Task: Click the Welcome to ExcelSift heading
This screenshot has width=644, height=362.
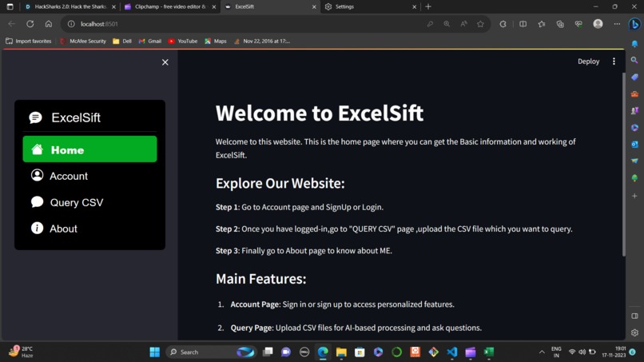Action: [x=319, y=113]
